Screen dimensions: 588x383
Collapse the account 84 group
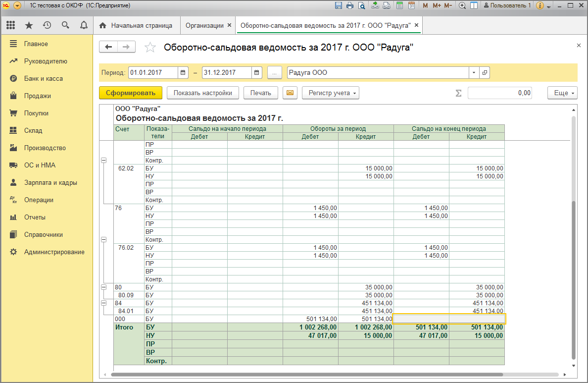click(x=104, y=303)
